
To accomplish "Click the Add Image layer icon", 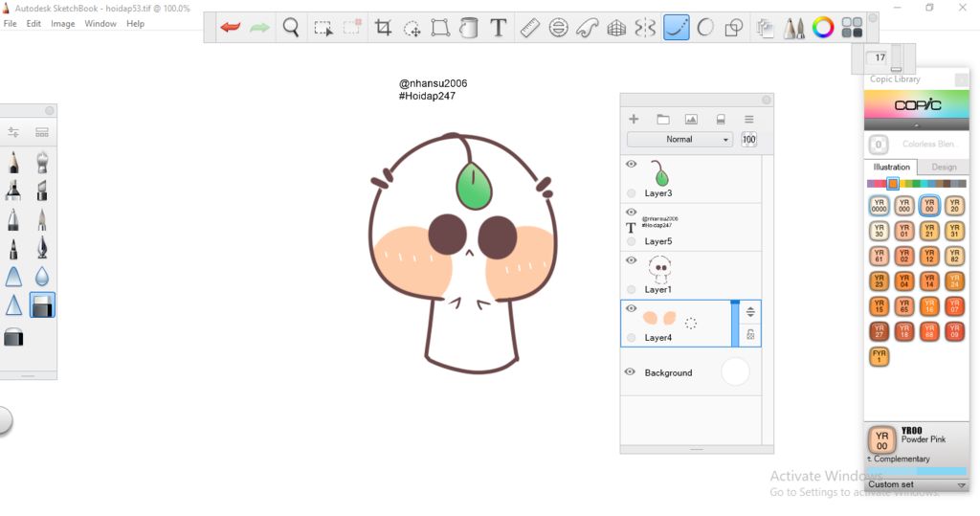I will 691,119.
